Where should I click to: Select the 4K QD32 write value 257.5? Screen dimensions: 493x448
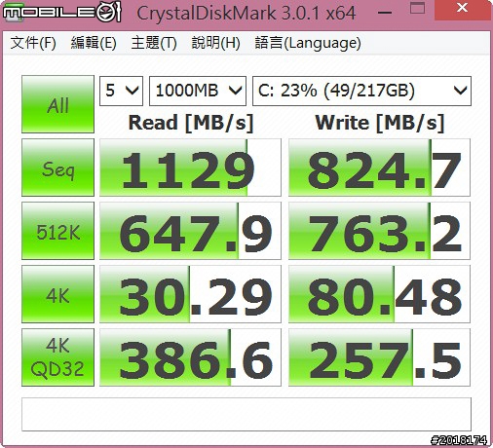379,357
